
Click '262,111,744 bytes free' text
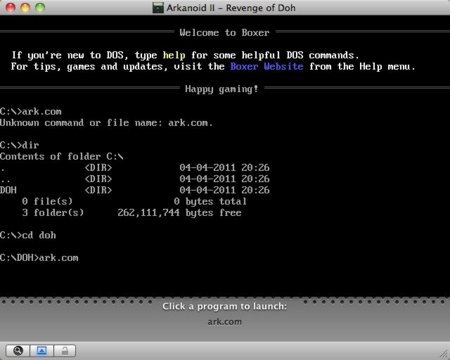tap(179, 213)
